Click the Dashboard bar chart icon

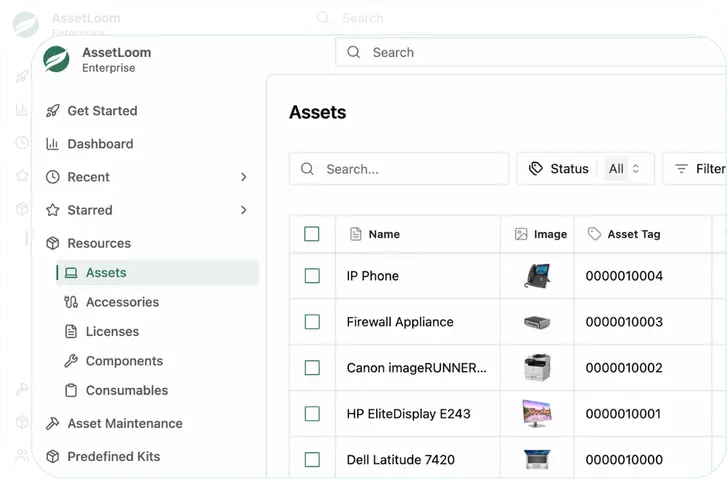(x=53, y=144)
